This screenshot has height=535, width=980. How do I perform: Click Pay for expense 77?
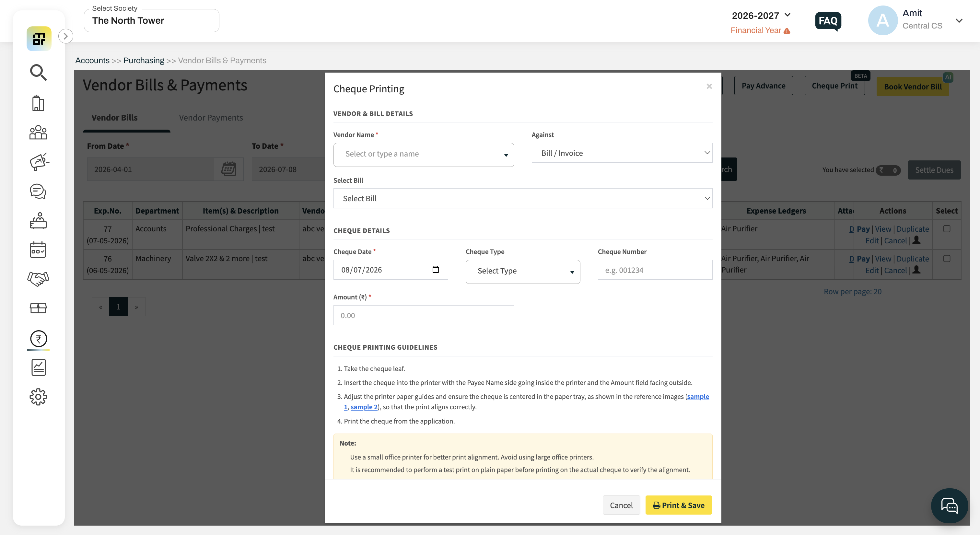point(863,229)
